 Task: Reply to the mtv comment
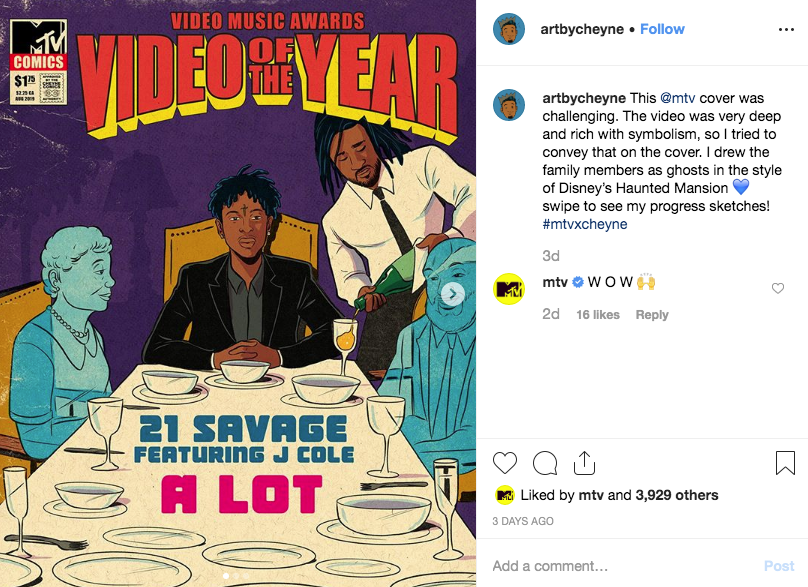point(652,314)
